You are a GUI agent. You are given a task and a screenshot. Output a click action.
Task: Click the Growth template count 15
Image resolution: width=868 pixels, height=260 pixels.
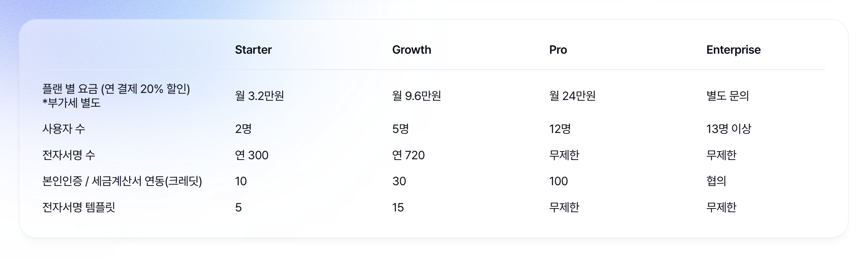(398, 207)
